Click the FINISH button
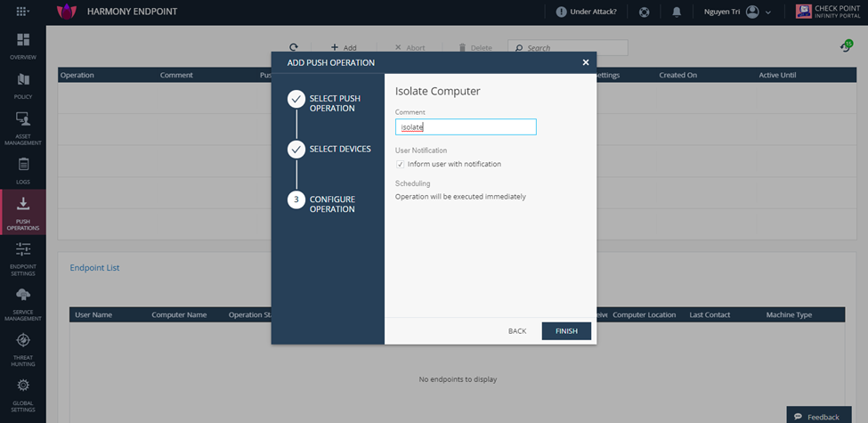This screenshot has height=423, width=868. [566, 331]
